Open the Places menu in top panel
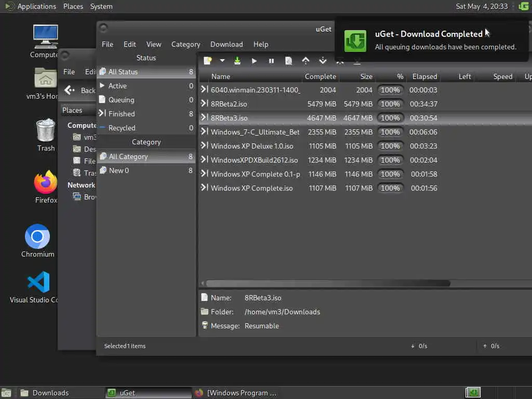This screenshot has height=399, width=532. coord(73,6)
